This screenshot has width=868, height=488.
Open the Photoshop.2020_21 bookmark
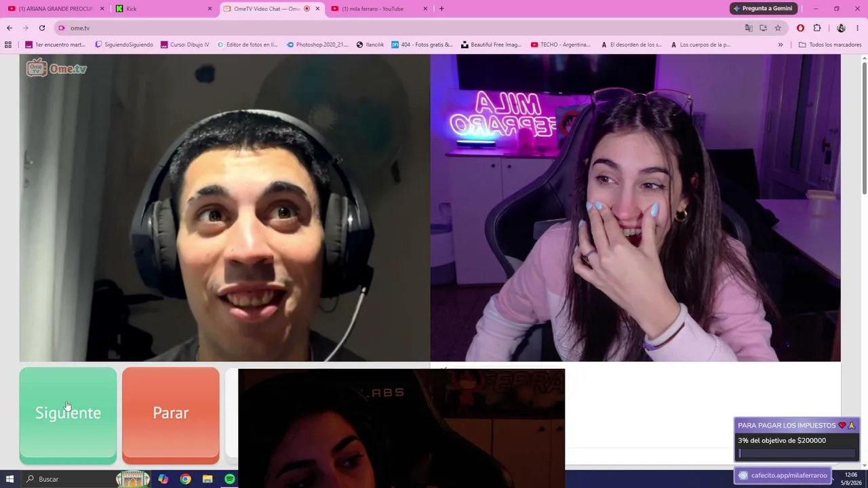tap(317, 45)
